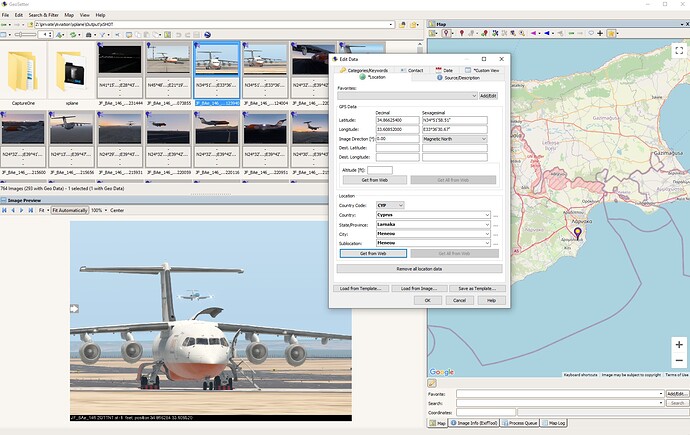Open the View menu
Viewport: 690px width, 435px height.
[84, 15]
